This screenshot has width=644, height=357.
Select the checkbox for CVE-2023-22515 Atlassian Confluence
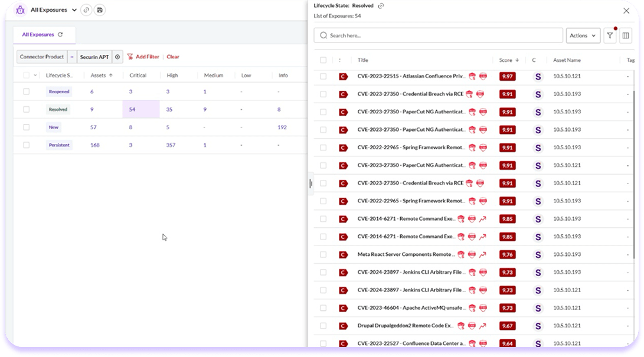[x=323, y=76]
